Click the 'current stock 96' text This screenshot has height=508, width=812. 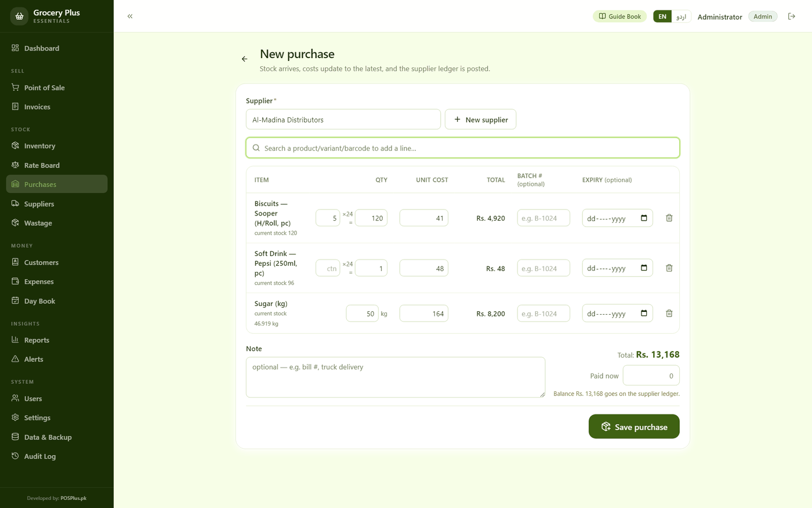(x=274, y=283)
